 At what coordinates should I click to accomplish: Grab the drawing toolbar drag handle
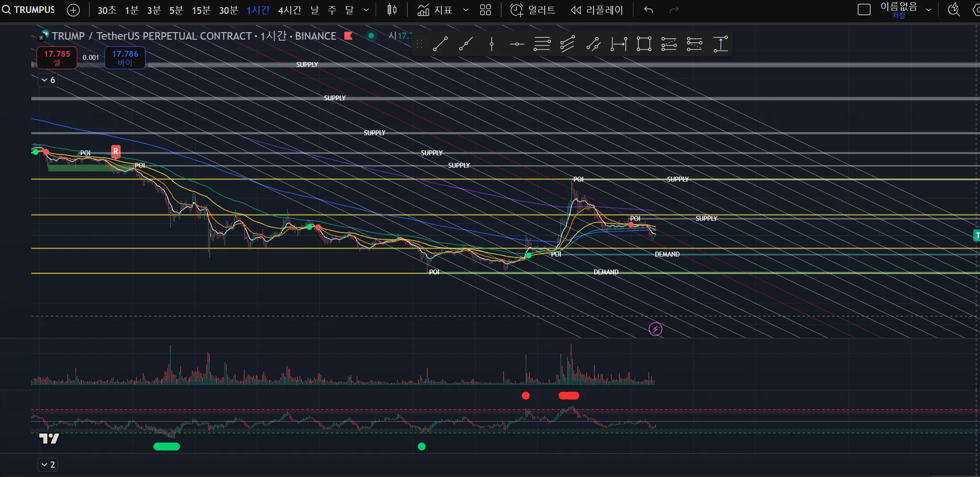419,44
